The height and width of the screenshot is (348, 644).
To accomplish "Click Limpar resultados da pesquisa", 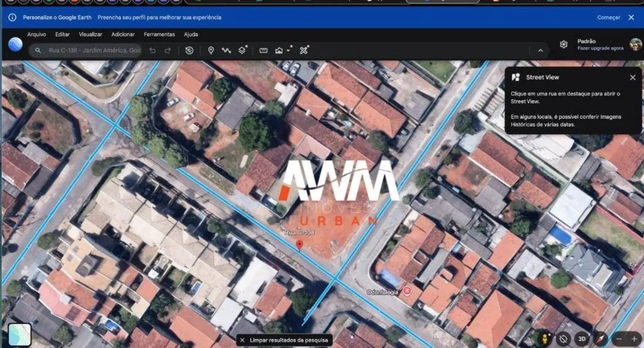I will coord(285,340).
